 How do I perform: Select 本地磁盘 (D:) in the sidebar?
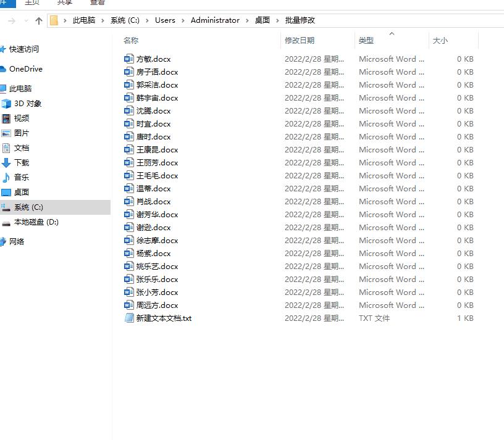36,222
